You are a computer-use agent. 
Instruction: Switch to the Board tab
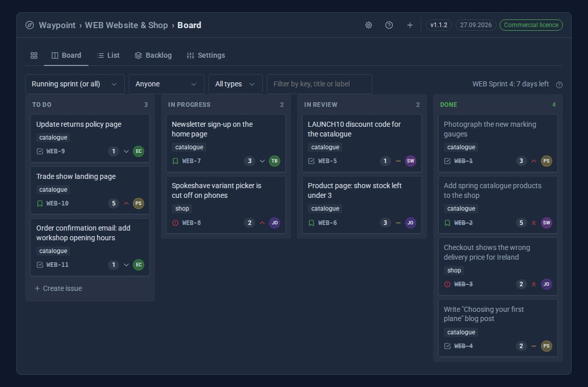tap(66, 56)
